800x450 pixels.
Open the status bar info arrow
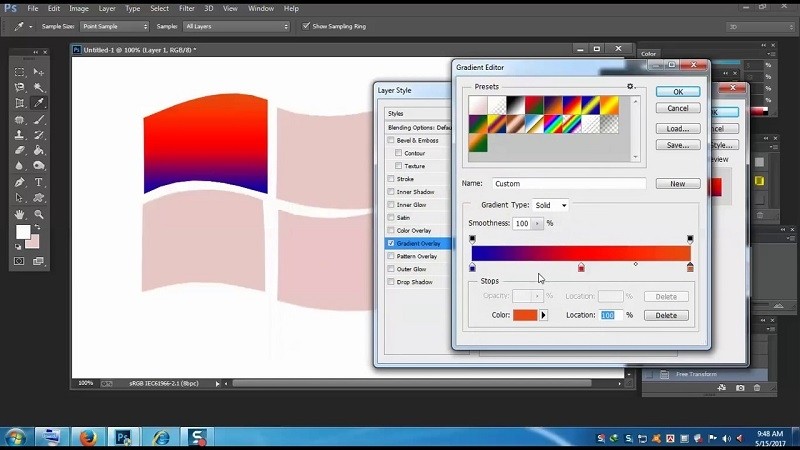(x=217, y=384)
